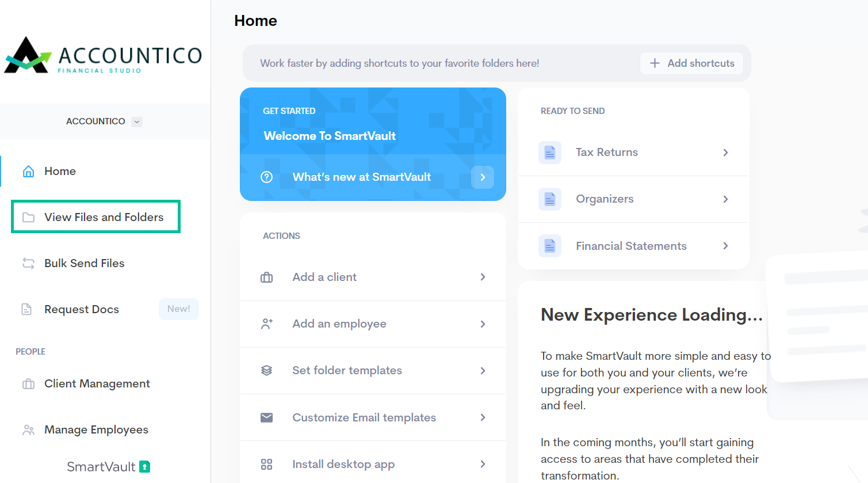The height and width of the screenshot is (483, 868).
Task: Click the Client Management briefcase icon
Action: point(28,384)
